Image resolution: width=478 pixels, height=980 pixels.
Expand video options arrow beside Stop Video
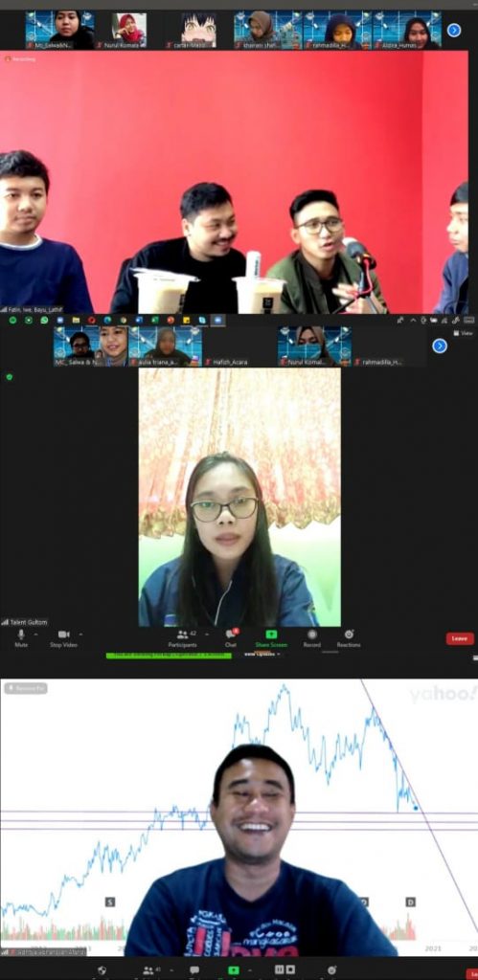pos(81,635)
